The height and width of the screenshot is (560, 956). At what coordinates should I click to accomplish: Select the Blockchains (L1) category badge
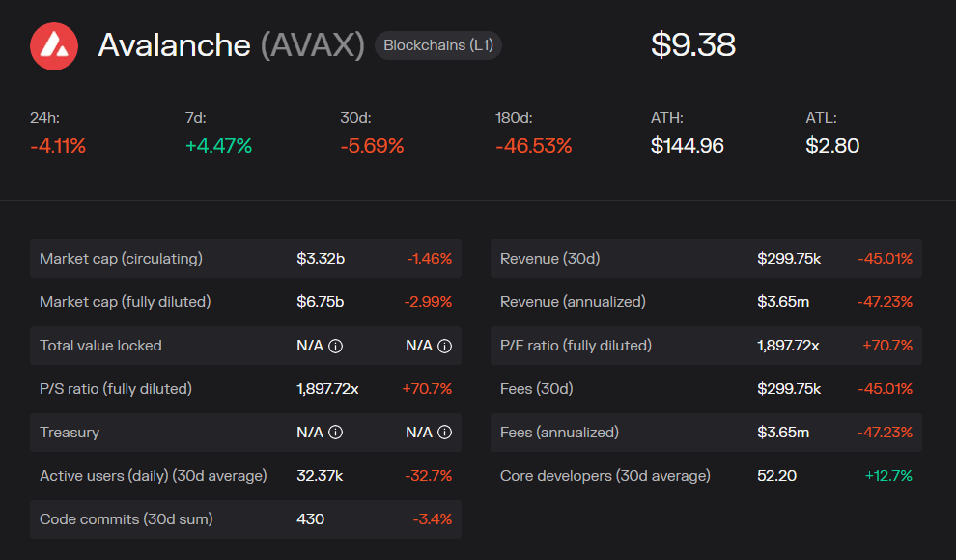pyautogui.click(x=437, y=44)
